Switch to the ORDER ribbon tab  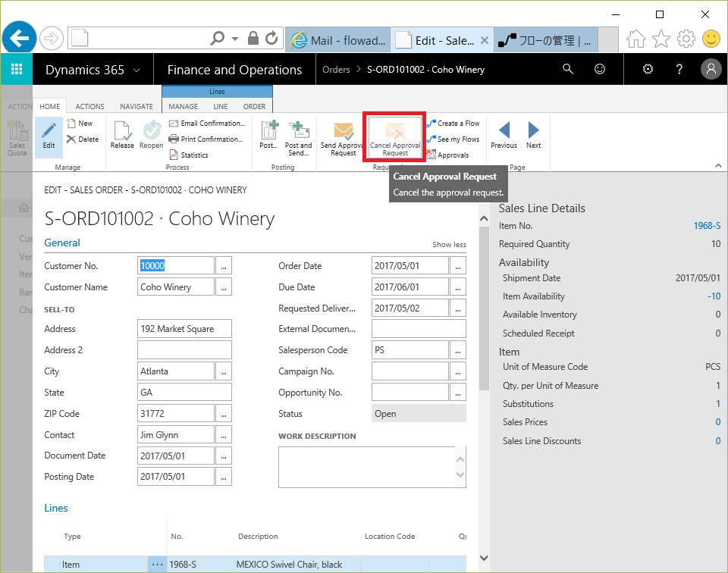coord(255,106)
